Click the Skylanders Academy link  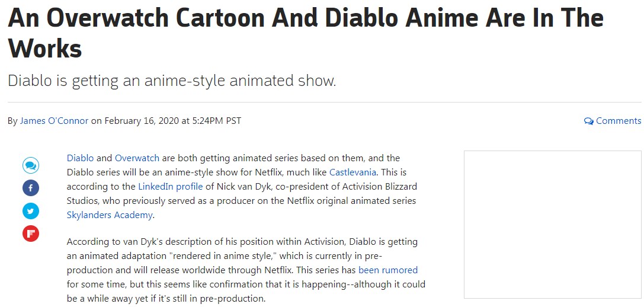coord(110,215)
